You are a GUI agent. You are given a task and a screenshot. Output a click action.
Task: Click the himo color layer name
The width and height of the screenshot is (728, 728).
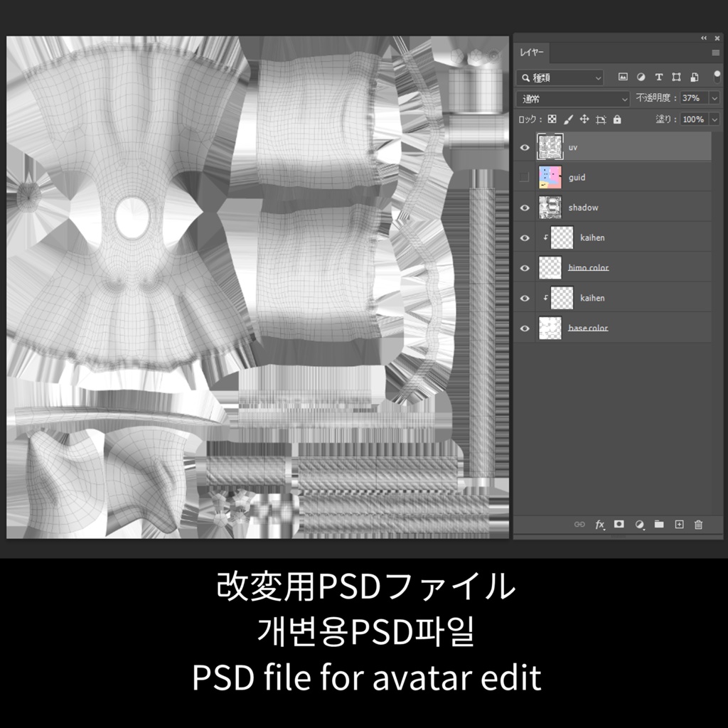pyautogui.click(x=588, y=268)
